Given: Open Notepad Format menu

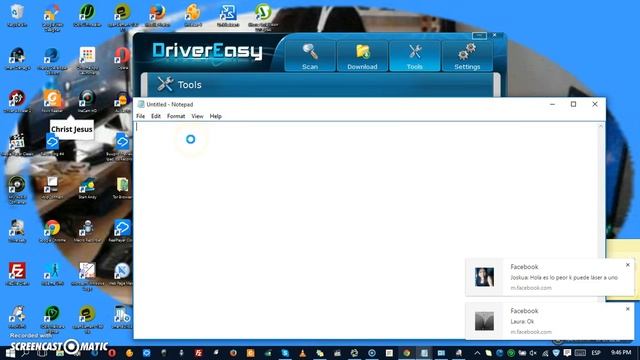Looking at the screenshot, I should (x=176, y=116).
